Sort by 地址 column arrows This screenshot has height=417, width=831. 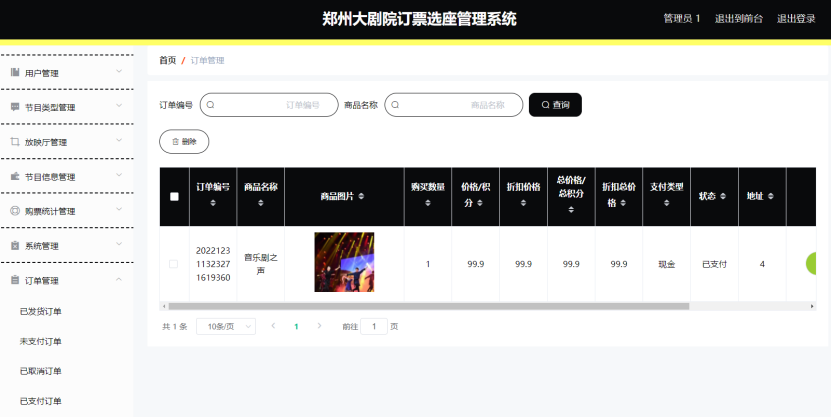pyautogui.click(x=771, y=196)
